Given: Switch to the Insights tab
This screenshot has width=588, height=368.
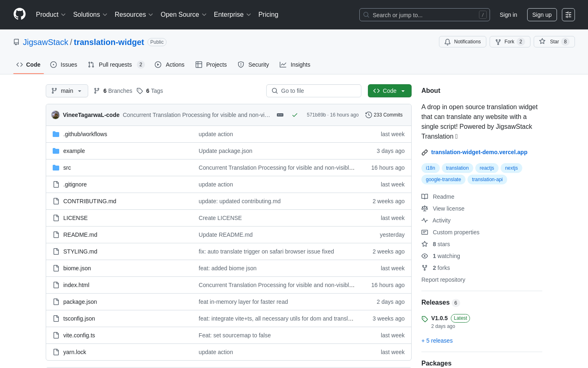Looking at the screenshot, I should (x=295, y=65).
